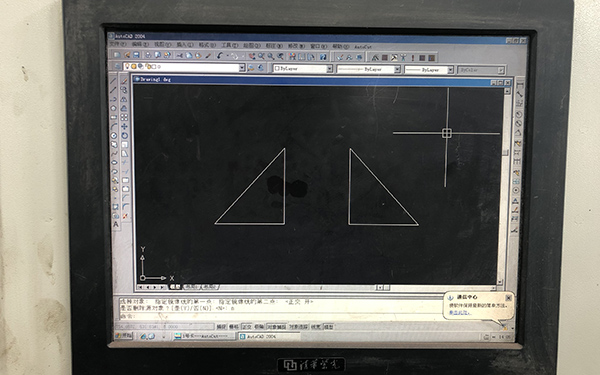Toggle 极轴 (Polar) in status bar
The width and height of the screenshot is (600, 375).
(x=259, y=326)
